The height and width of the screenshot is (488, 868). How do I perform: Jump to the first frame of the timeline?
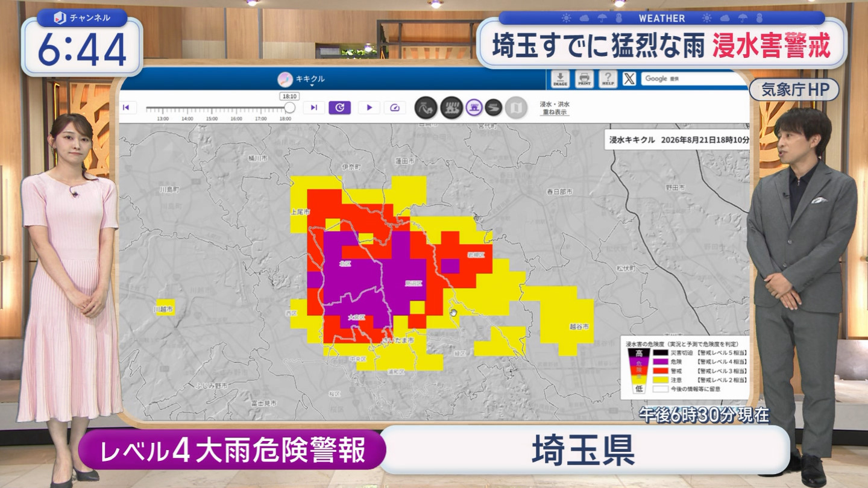coord(127,108)
